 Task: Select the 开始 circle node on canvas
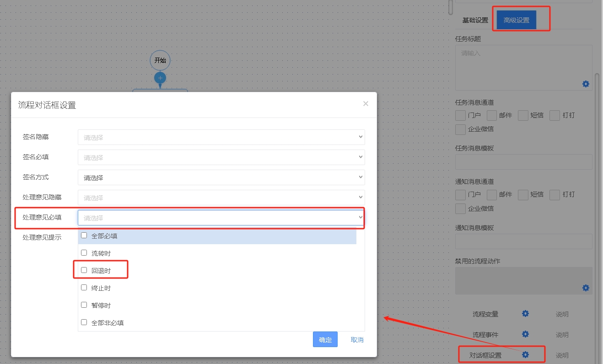tap(160, 60)
